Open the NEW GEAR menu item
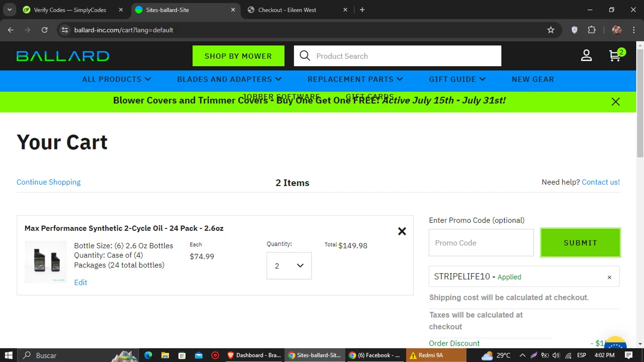This screenshot has width=644, height=362. 533,79
